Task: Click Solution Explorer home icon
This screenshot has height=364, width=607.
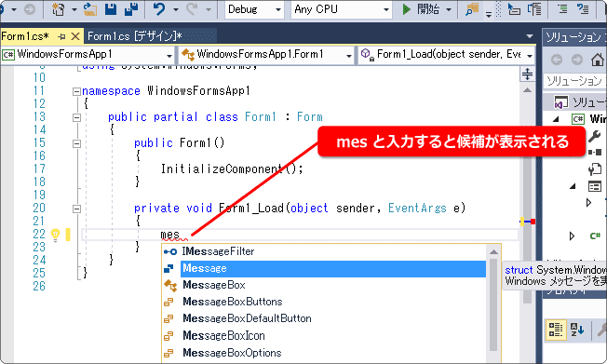Action: (x=598, y=60)
